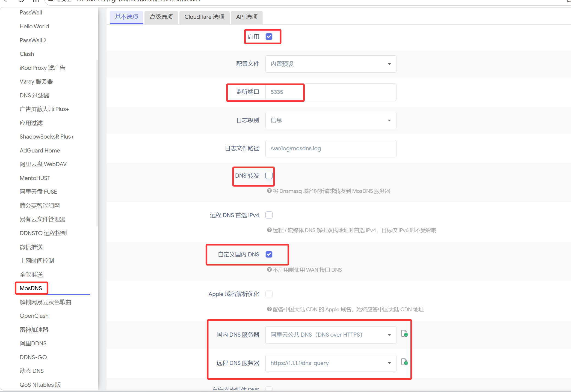Click help icon under 远程 DNS 首选 IPv4
The height and width of the screenshot is (392, 571).
[269, 230]
